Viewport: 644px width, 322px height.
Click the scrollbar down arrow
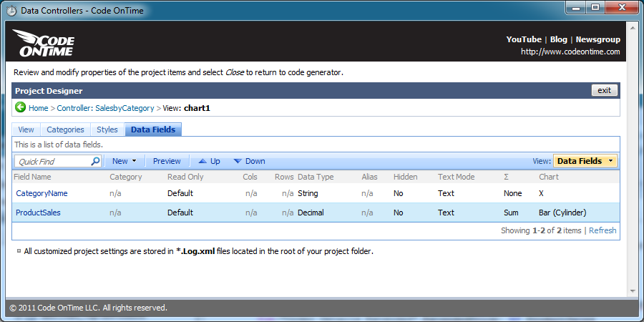(x=633, y=291)
